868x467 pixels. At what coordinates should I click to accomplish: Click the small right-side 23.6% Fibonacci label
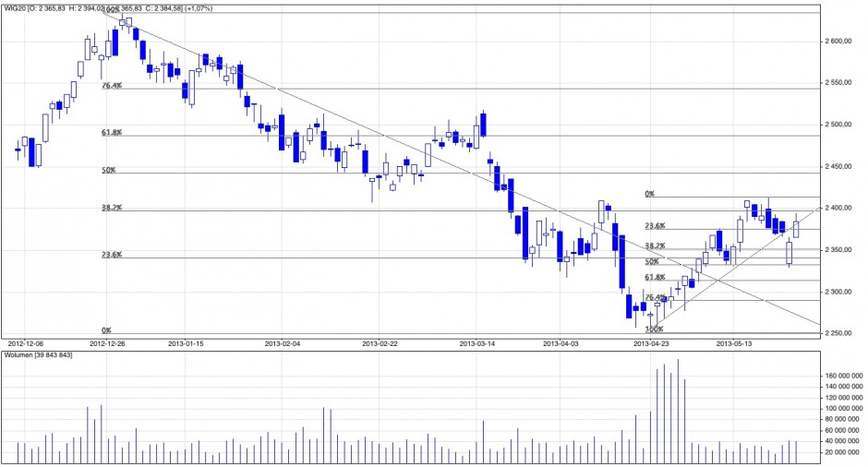coord(654,225)
